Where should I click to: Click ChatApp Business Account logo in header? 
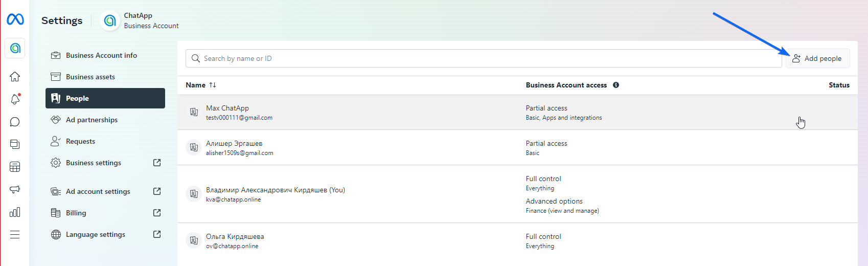109,20
